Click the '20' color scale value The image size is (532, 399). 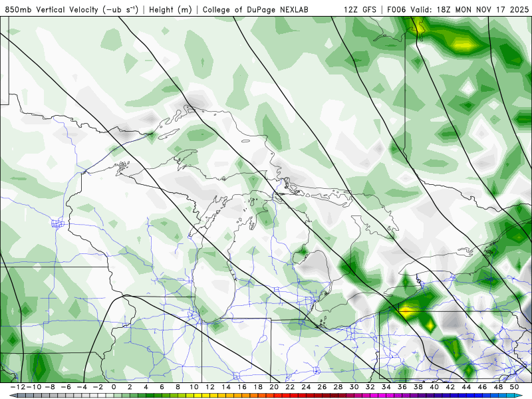click(x=274, y=387)
